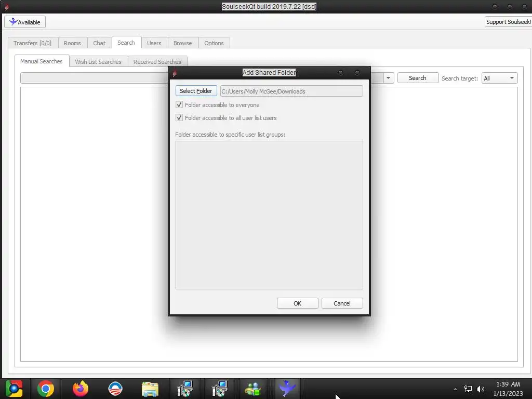Open the messenger people icon in taskbar
Image resolution: width=532 pixels, height=399 pixels.
click(253, 389)
